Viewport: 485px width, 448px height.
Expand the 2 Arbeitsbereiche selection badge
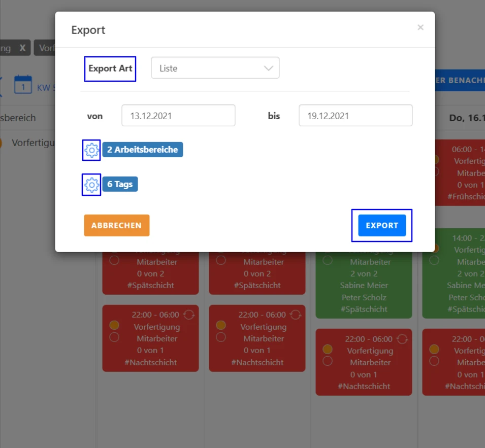[x=142, y=150]
